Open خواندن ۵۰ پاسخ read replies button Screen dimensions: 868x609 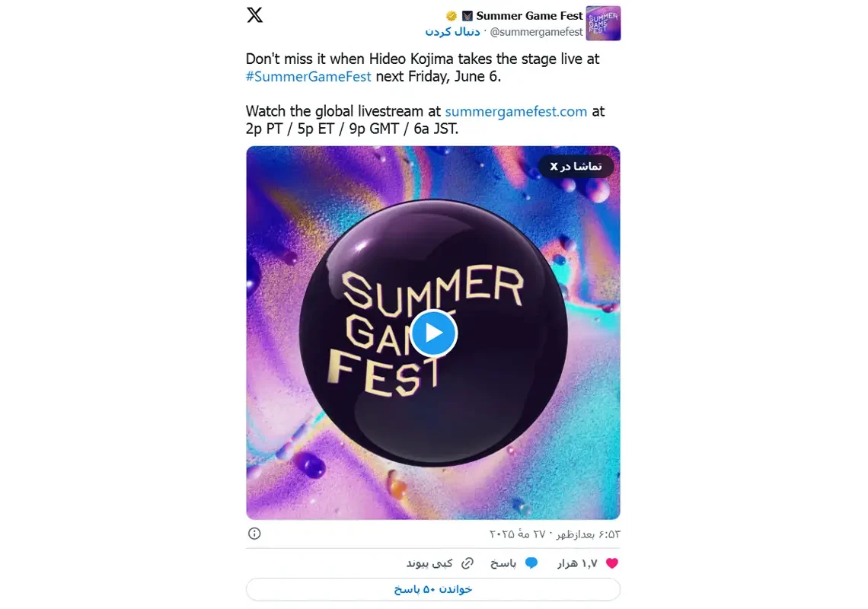pyautogui.click(x=433, y=589)
